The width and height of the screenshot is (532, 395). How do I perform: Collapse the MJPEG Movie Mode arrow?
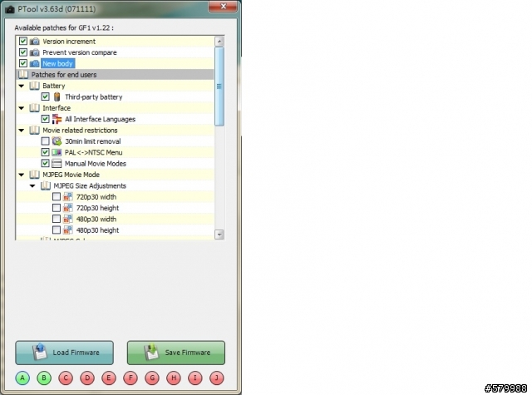tap(22, 175)
